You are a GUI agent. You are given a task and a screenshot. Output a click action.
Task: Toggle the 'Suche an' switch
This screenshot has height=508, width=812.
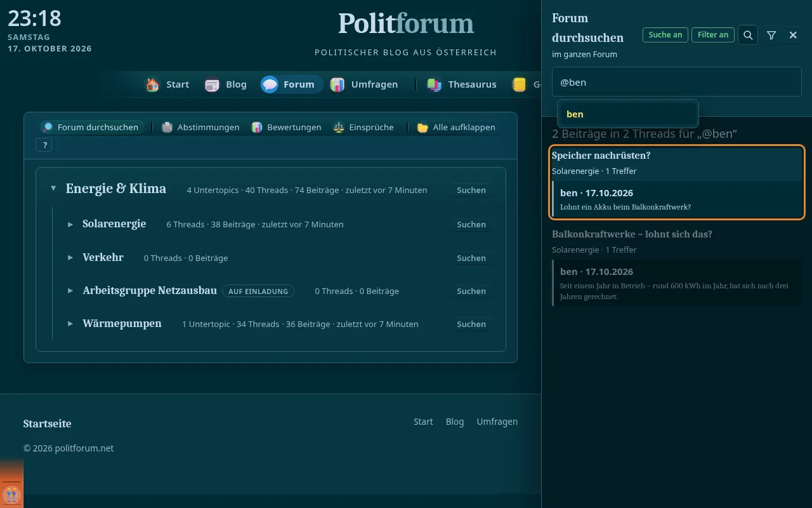(x=665, y=35)
